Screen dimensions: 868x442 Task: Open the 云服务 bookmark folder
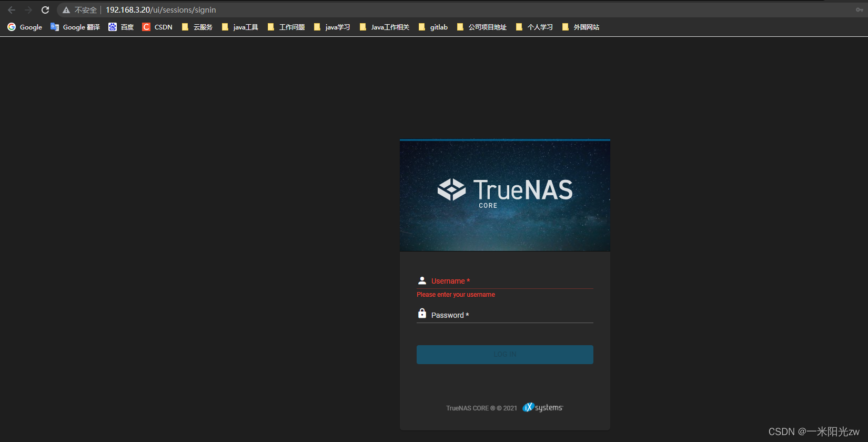pos(197,27)
